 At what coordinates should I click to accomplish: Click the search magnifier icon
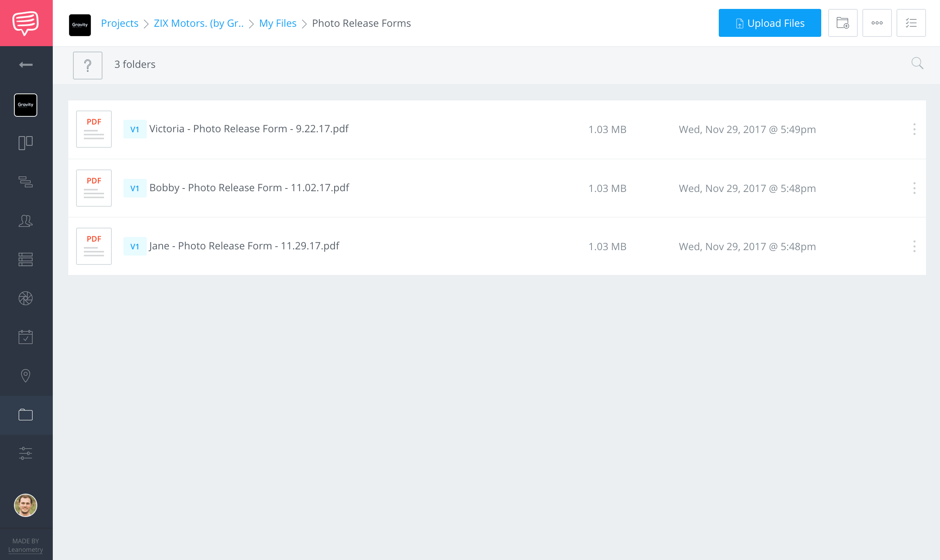click(917, 63)
